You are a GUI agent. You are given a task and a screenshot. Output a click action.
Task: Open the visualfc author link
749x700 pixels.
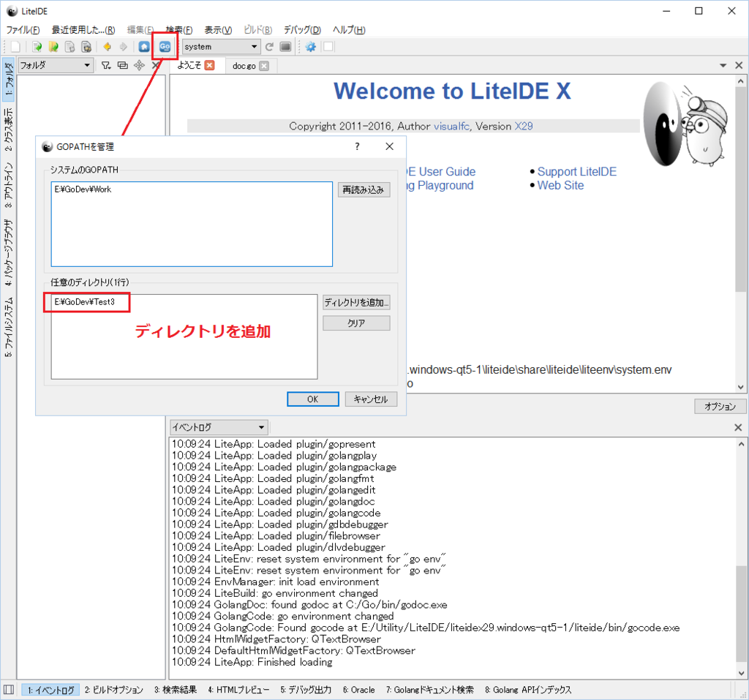(451, 126)
